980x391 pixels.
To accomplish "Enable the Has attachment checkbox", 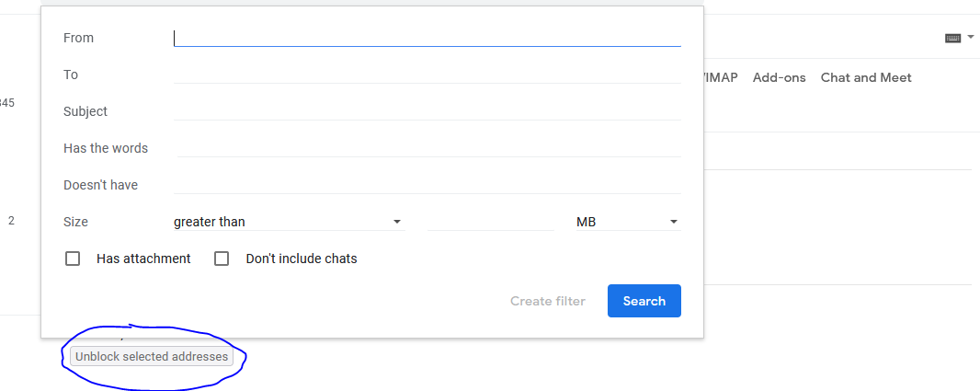I will [x=73, y=259].
